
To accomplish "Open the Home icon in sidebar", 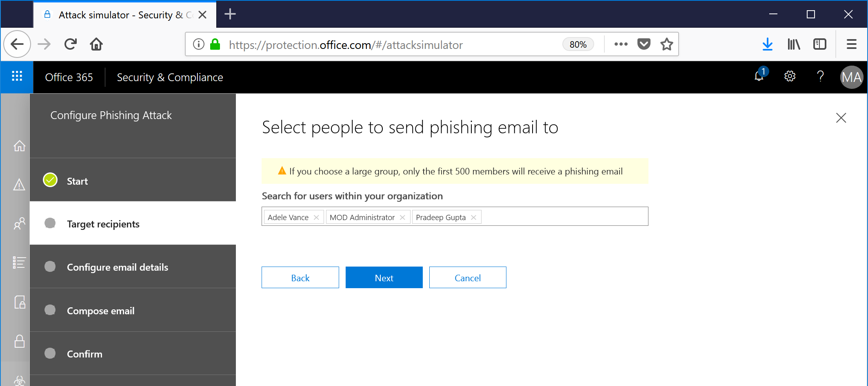I will pos(19,146).
